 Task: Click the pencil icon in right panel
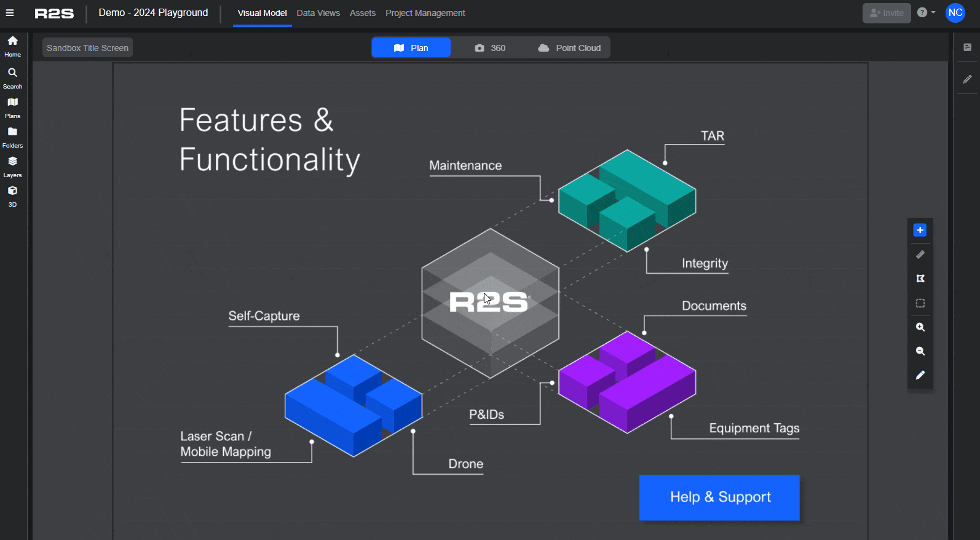(967, 79)
